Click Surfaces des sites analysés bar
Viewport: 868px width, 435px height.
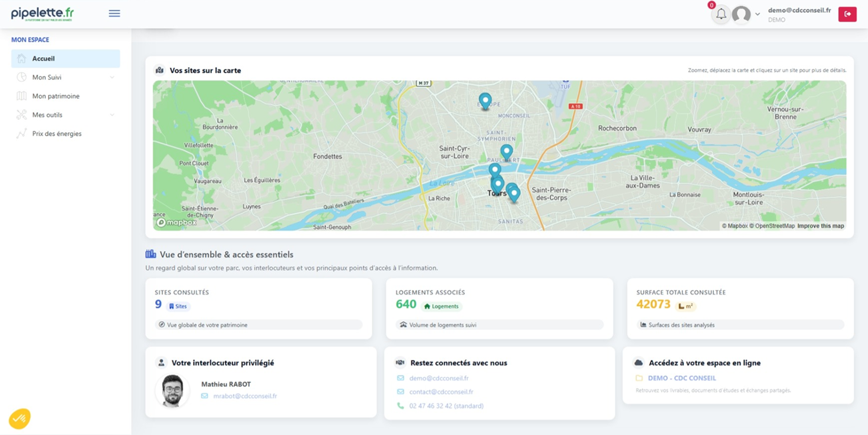(740, 325)
